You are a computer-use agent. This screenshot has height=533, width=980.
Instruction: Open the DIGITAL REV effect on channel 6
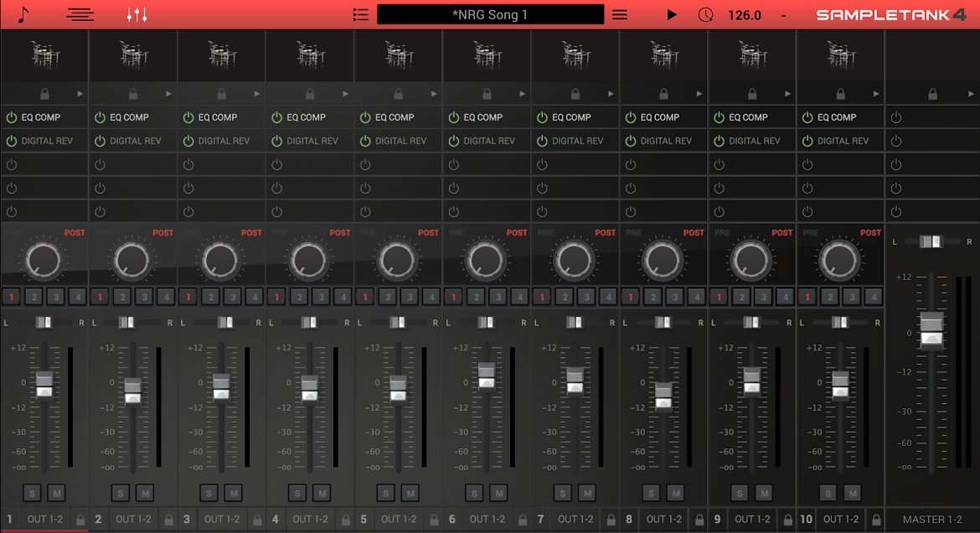click(x=489, y=141)
